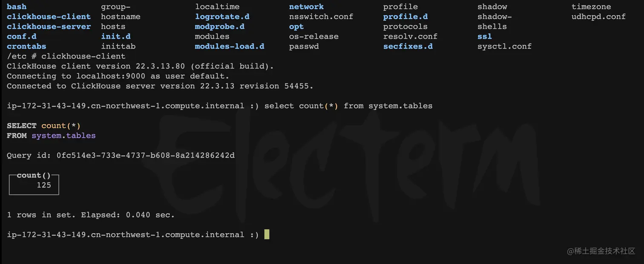Click the logrotate.d directory name
This screenshot has height=264, width=644.
(222, 17)
